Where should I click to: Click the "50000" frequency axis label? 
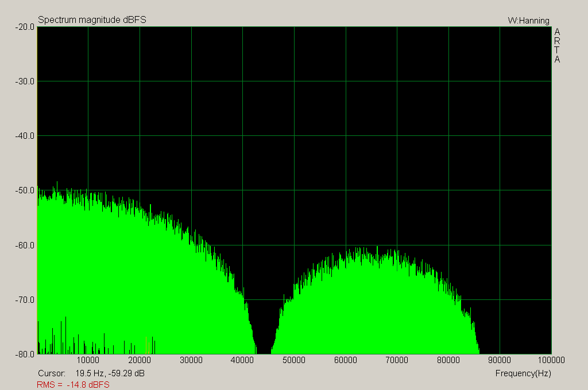click(x=294, y=360)
